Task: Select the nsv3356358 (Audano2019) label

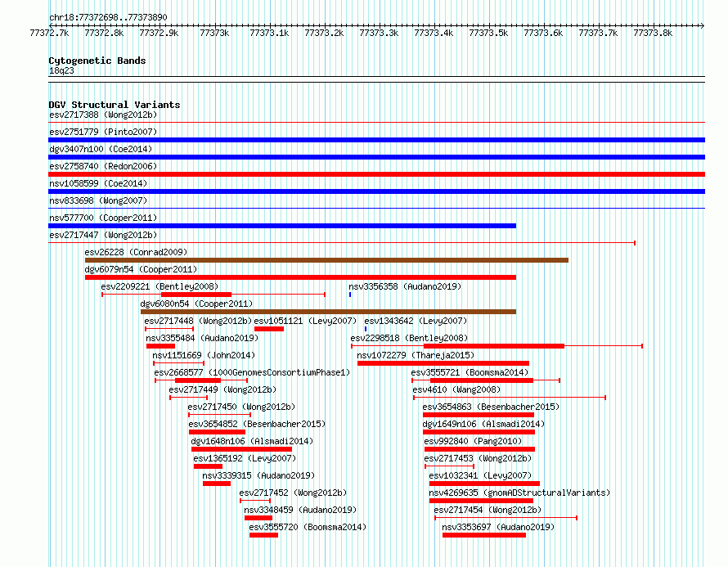Action: tap(405, 286)
